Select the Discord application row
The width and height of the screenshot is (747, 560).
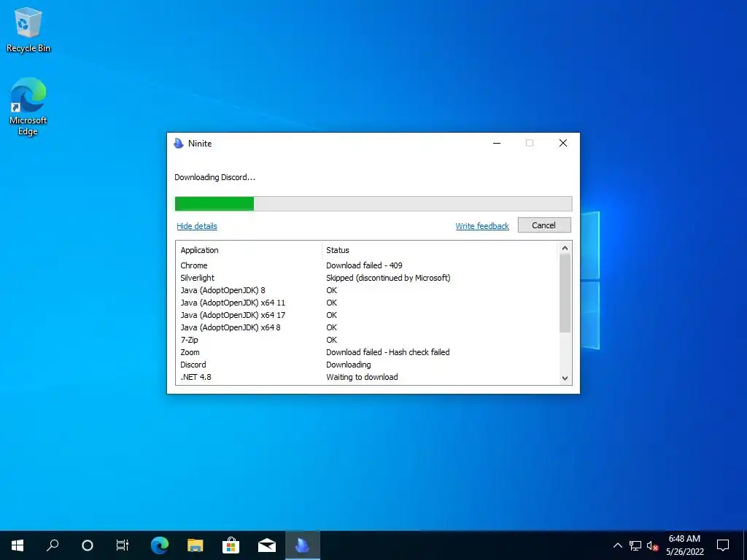pyautogui.click(x=367, y=365)
